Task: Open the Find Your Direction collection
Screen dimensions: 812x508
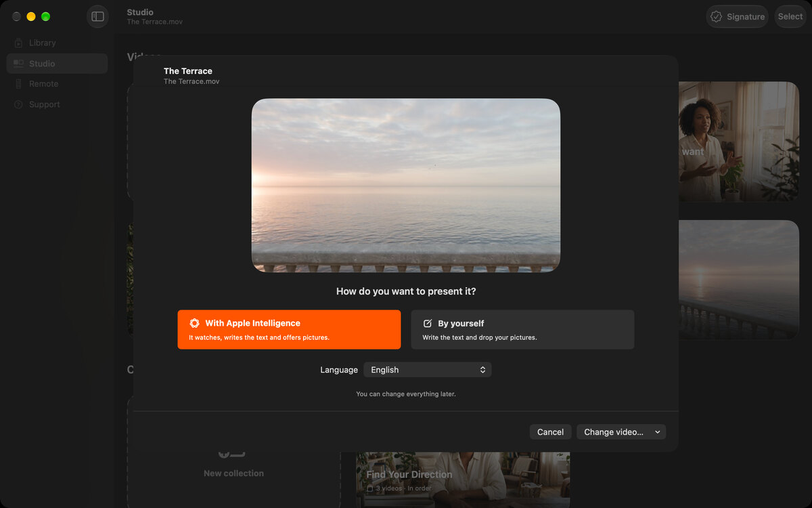Action: [463, 480]
